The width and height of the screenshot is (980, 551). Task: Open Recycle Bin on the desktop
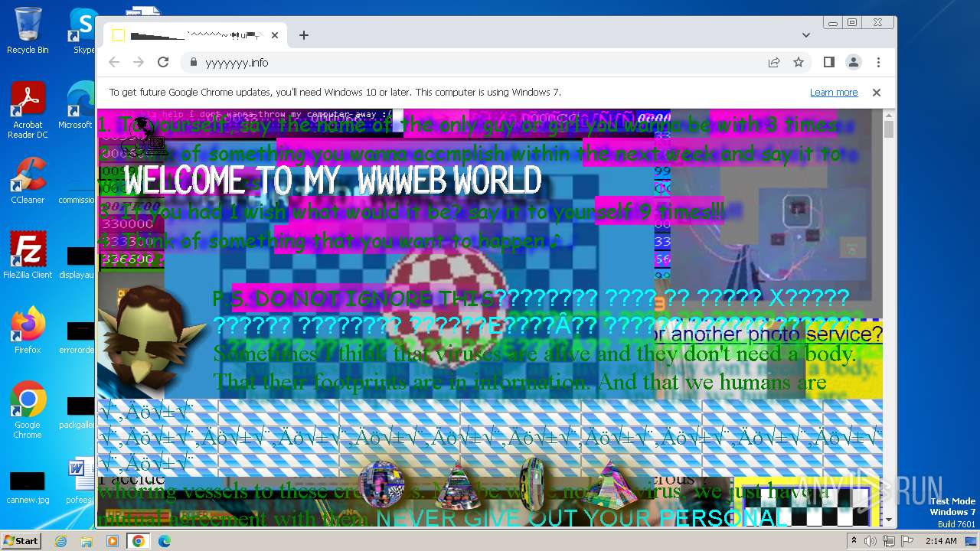click(x=28, y=31)
